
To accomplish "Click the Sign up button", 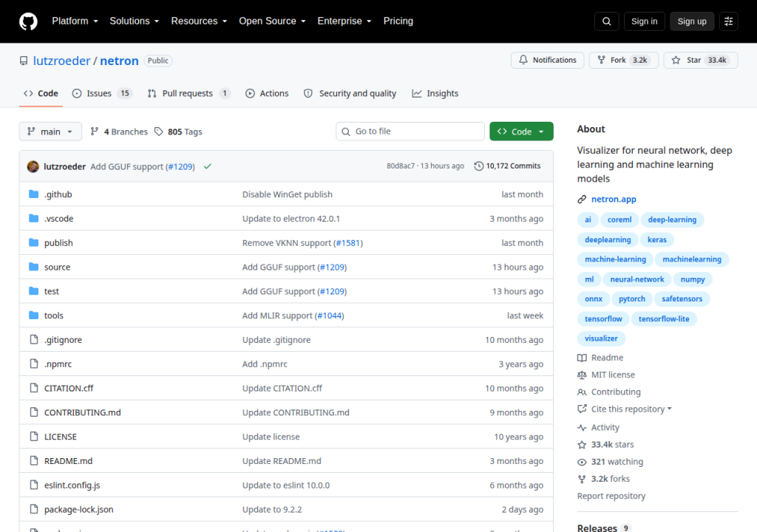I will click(x=692, y=21).
